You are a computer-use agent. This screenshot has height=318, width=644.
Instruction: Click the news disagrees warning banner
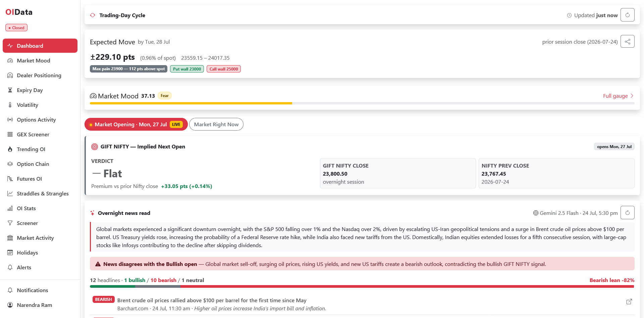362,264
